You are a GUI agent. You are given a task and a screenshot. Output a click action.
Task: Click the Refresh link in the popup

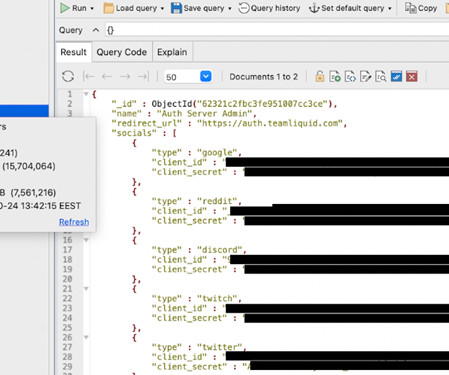coord(74,222)
